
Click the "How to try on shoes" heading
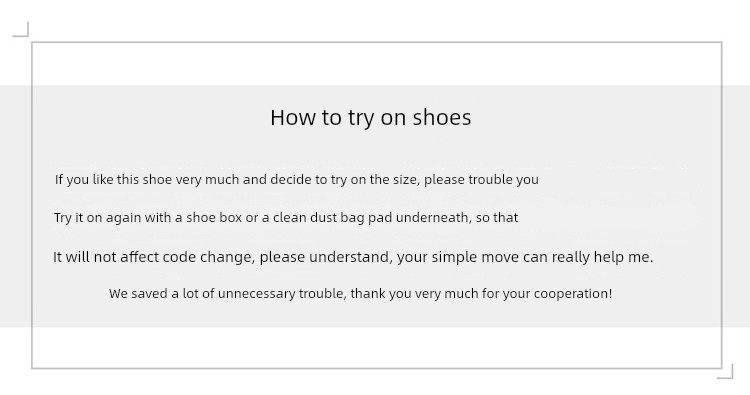coord(371,118)
